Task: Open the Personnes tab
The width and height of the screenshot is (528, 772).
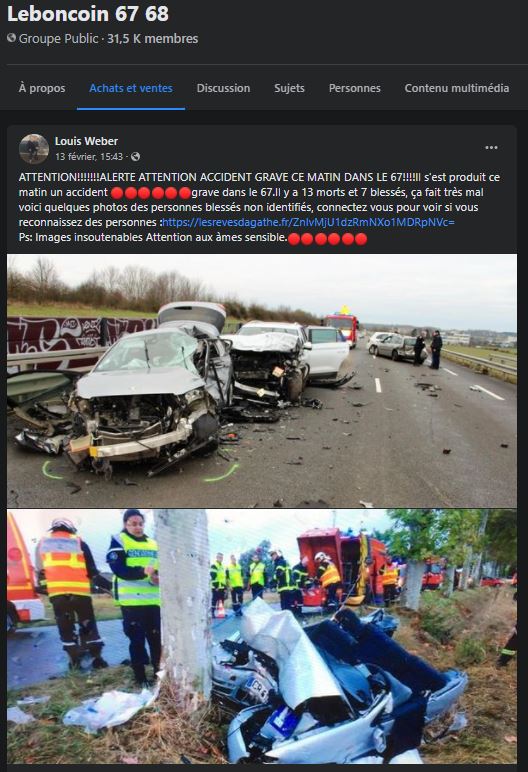Action: (355, 88)
